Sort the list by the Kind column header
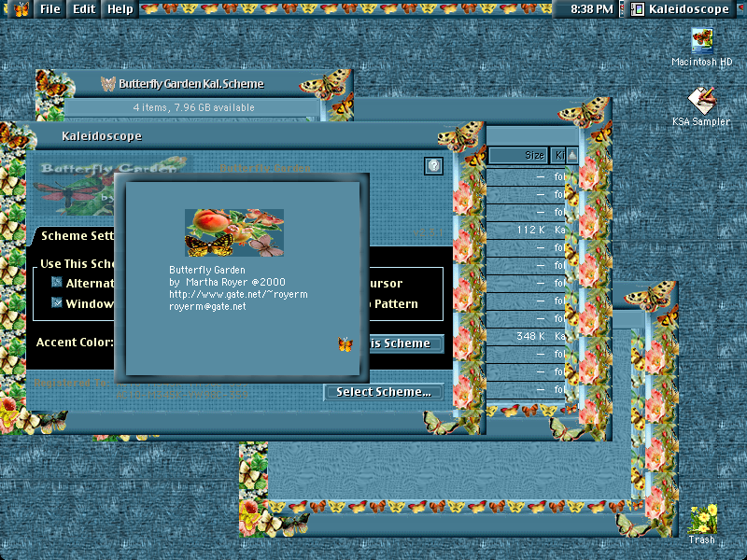The image size is (747, 560). coord(557,155)
